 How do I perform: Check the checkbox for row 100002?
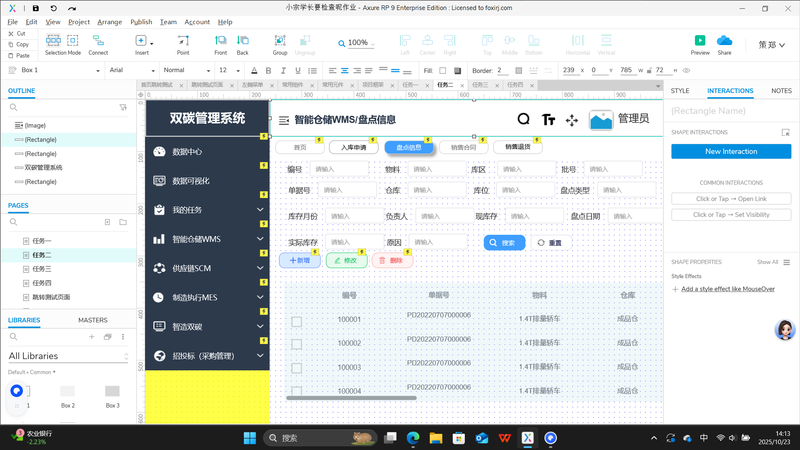(x=296, y=344)
